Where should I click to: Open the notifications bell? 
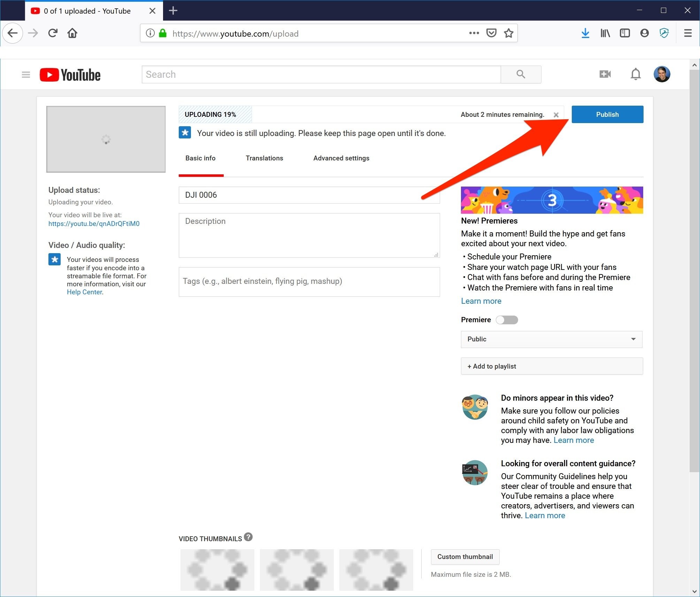point(636,74)
